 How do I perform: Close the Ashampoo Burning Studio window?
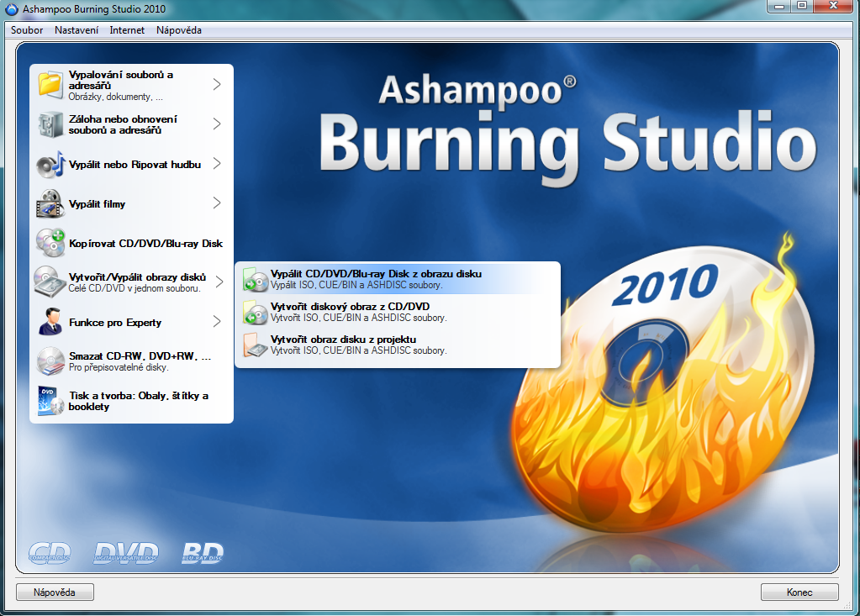(834, 6)
